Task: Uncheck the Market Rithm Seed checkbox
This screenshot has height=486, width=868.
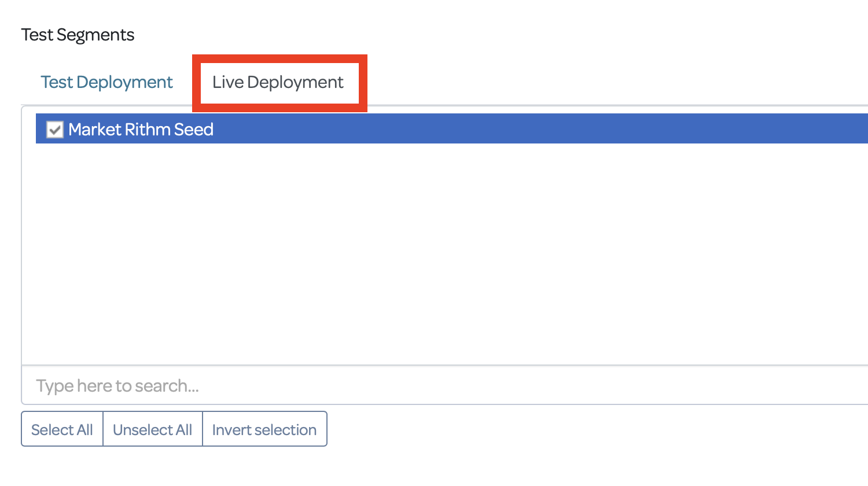Action: (55, 130)
